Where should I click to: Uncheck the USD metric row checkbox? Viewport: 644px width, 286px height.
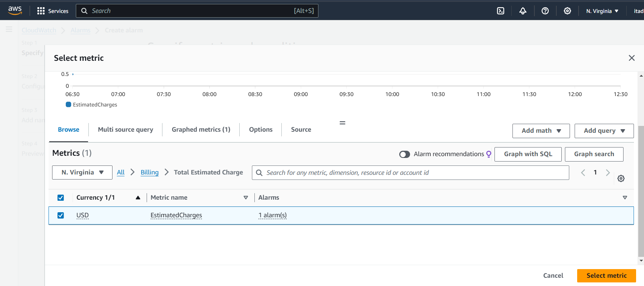pyautogui.click(x=61, y=215)
